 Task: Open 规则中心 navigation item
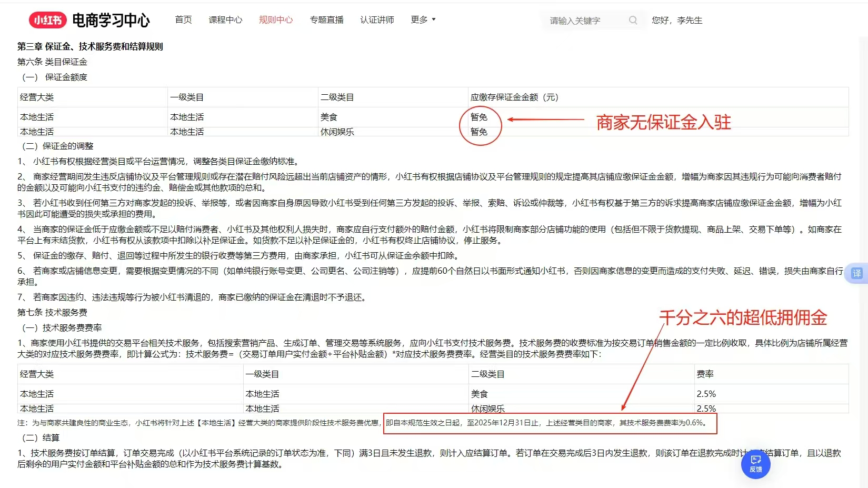276,19
